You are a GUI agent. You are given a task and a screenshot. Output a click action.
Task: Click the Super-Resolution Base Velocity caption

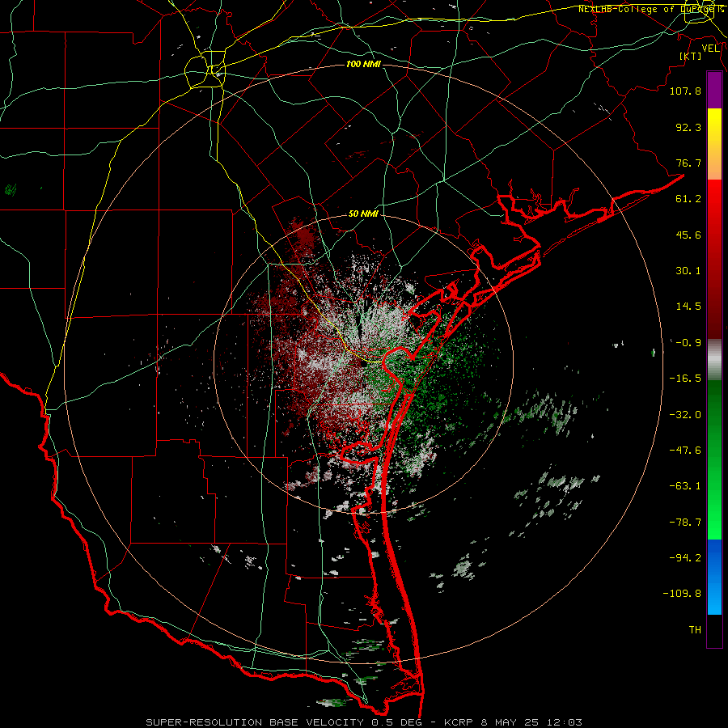[363, 722]
